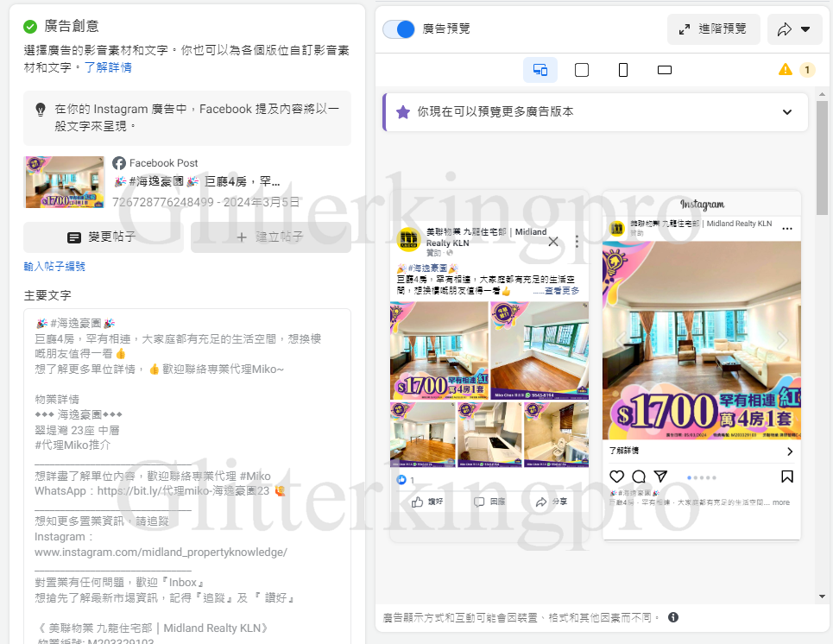The width and height of the screenshot is (833, 644).
Task: Select the landscape rectangle preview icon
Action: (x=665, y=70)
